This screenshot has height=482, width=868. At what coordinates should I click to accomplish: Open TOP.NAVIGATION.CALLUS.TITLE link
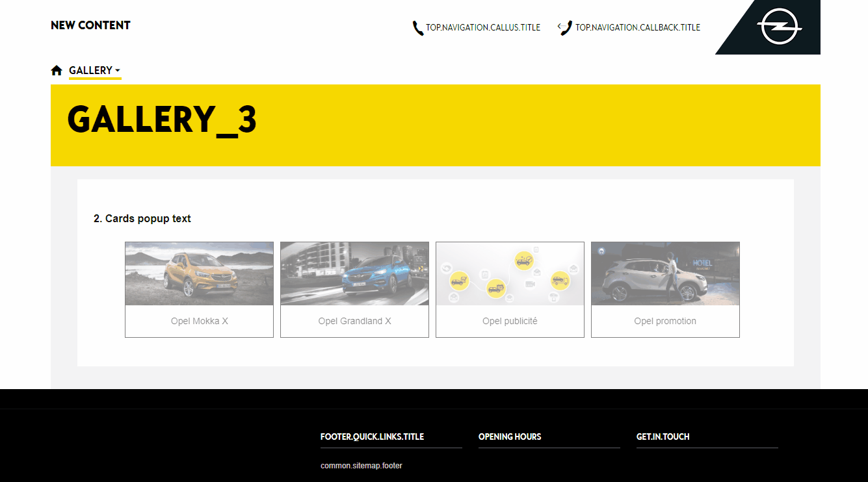[483, 28]
